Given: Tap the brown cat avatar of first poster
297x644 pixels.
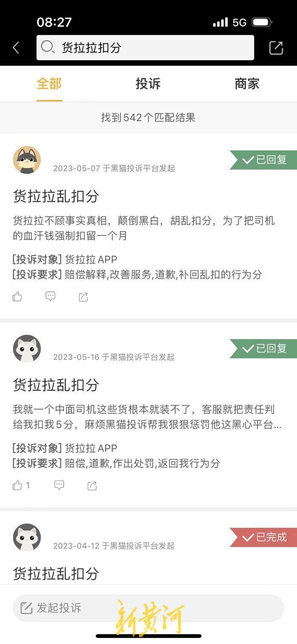Looking at the screenshot, I should [27, 160].
